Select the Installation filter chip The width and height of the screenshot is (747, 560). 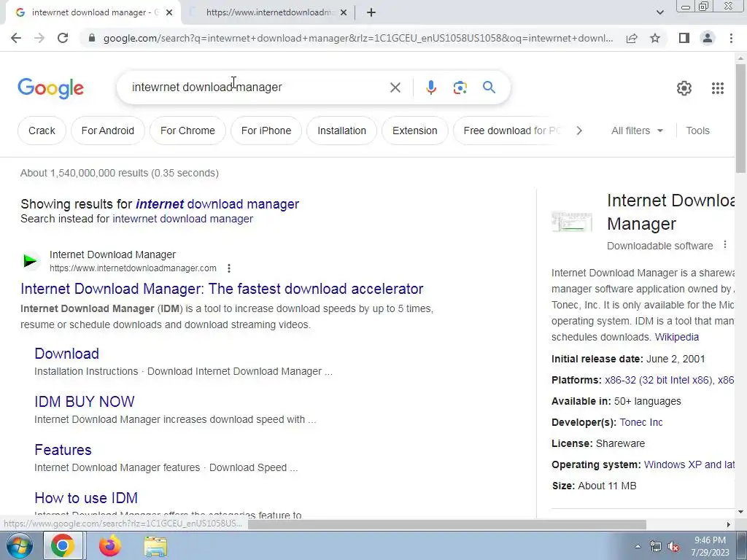341,131
